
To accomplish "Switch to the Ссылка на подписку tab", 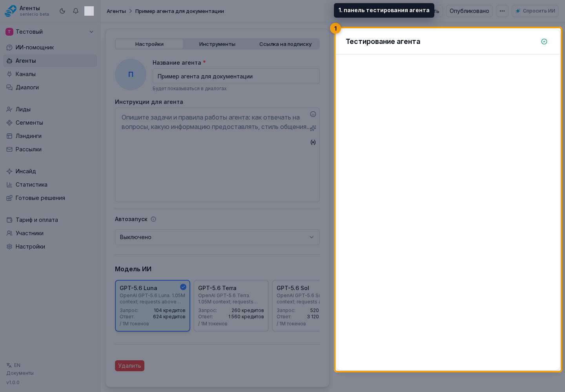I will pos(285,44).
